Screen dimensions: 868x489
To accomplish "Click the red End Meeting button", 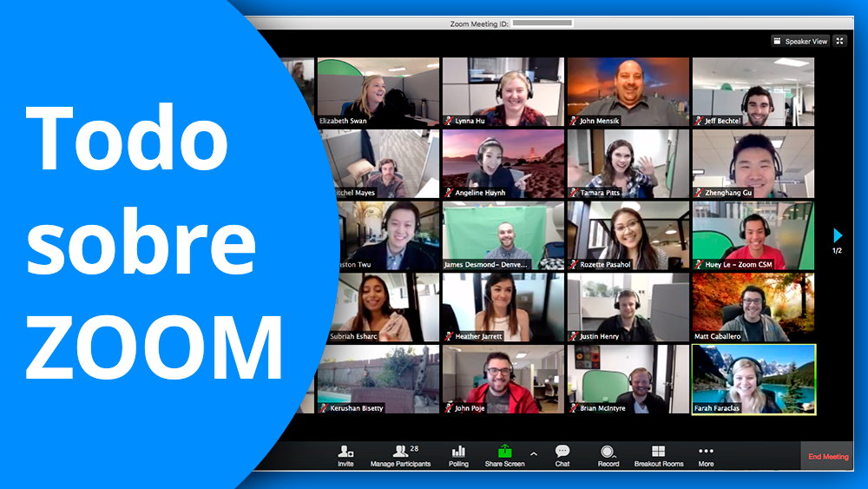I will [x=827, y=456].
